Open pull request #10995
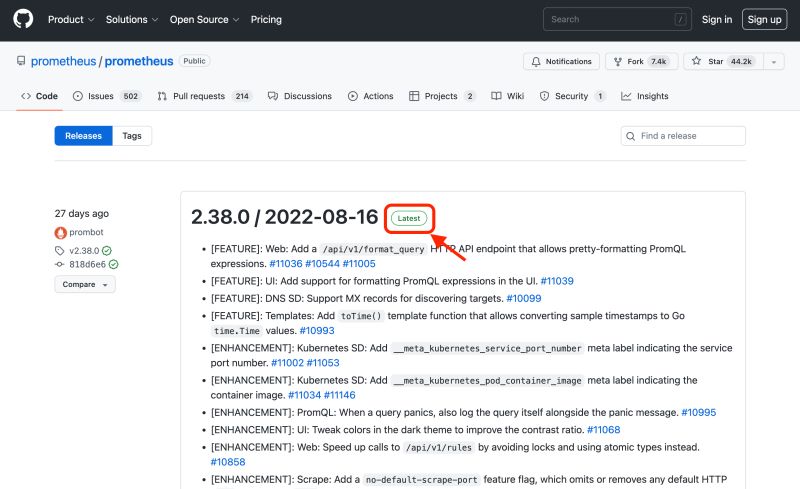The width and height of the screenshot is (800, 489). [x=699, y=412]
